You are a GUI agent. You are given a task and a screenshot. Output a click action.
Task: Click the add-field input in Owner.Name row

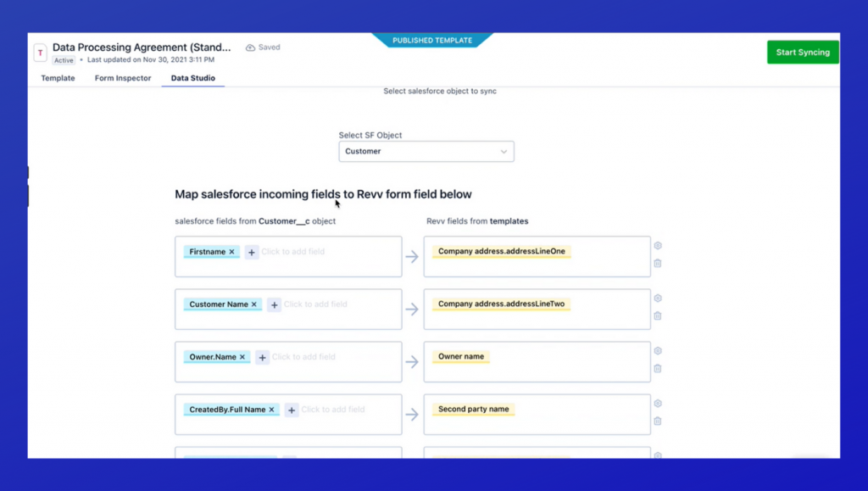[303, 357]
